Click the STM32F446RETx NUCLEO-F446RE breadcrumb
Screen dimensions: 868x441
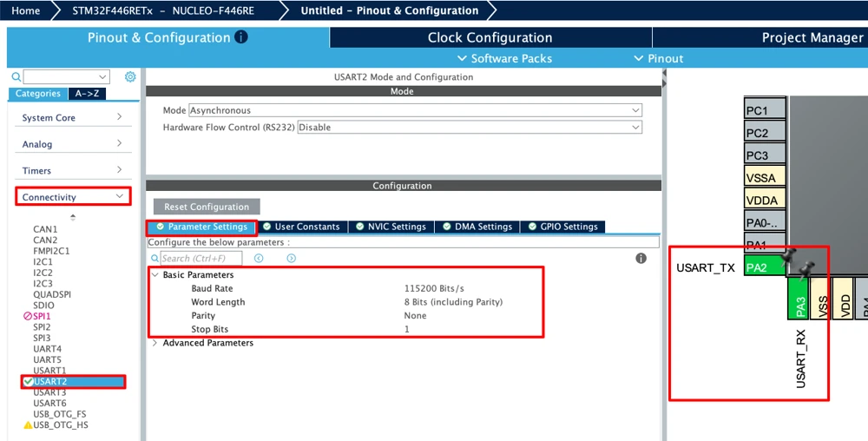coord(163,10)
